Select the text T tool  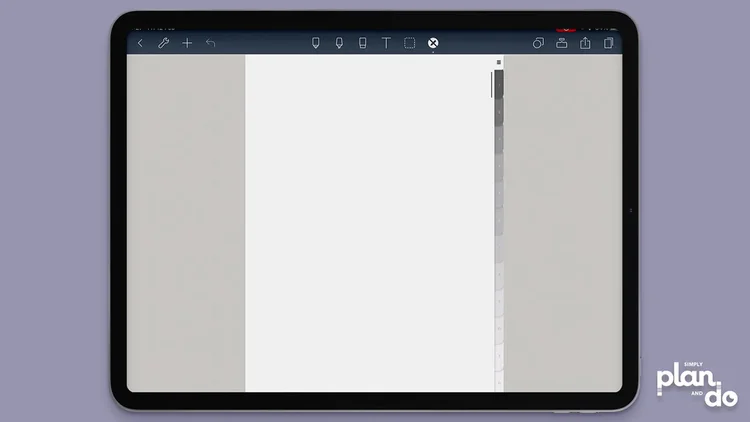pyautogui.click(x=386, y=43)
